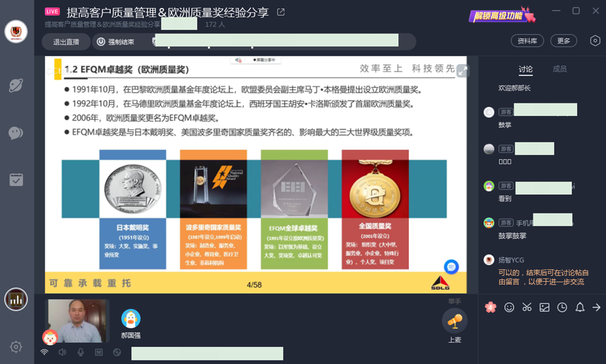Switch to the 成员 tab
The width and height of the screenshot is (606, 364).
559,69
